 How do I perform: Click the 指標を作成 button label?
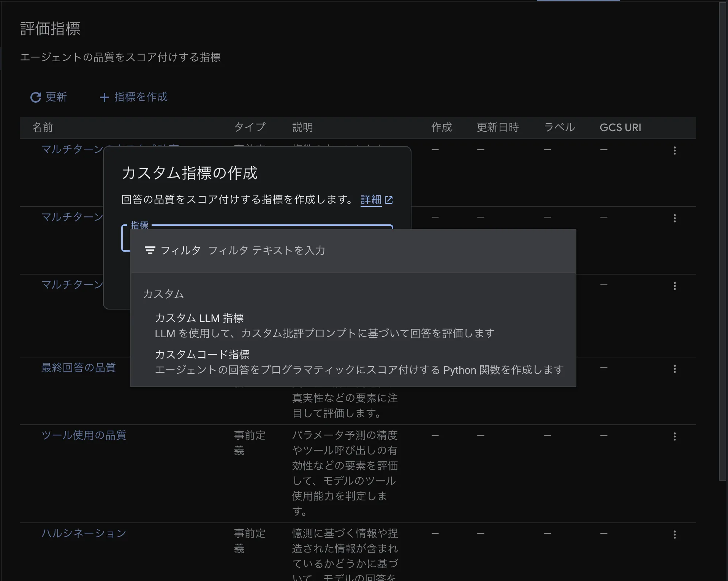click(x=141, y=97)
